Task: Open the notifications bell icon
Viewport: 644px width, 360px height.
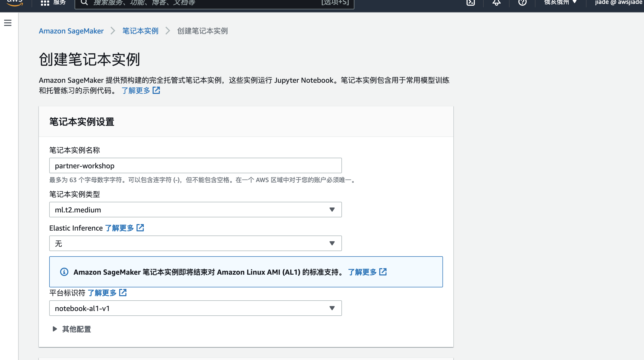Action: pyautogui.click(x=496, y=3)
